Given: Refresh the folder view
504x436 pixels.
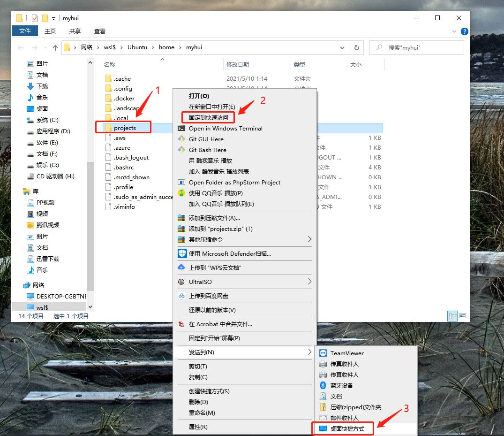Looking at the screenshot, I should pyautogui.click(x=356, y=47).
